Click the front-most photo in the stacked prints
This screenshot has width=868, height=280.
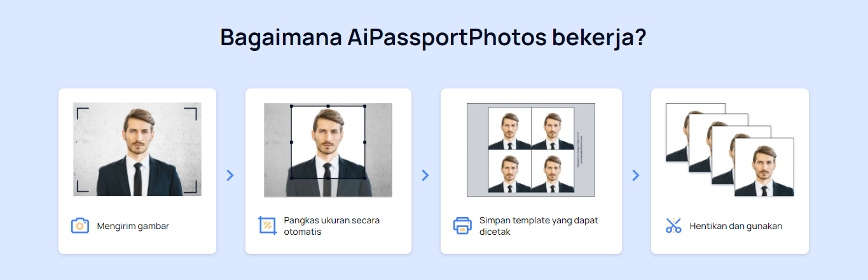764,167
